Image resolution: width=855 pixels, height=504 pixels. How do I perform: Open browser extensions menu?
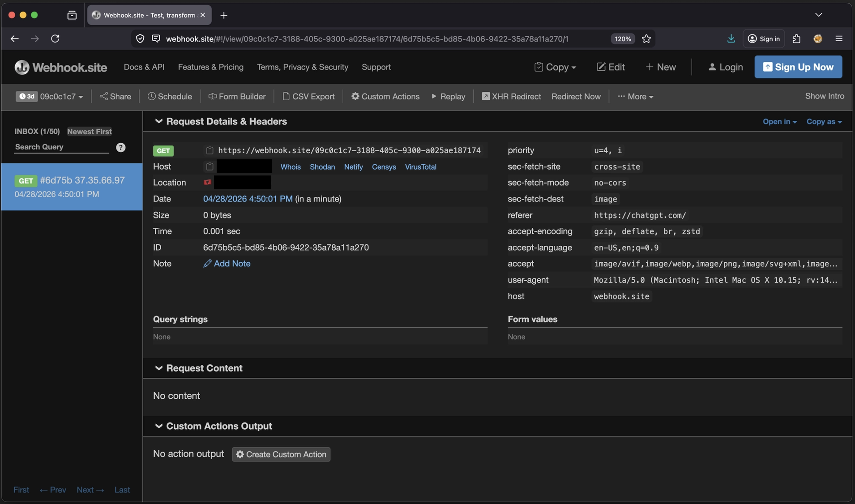tap(796, 38)
